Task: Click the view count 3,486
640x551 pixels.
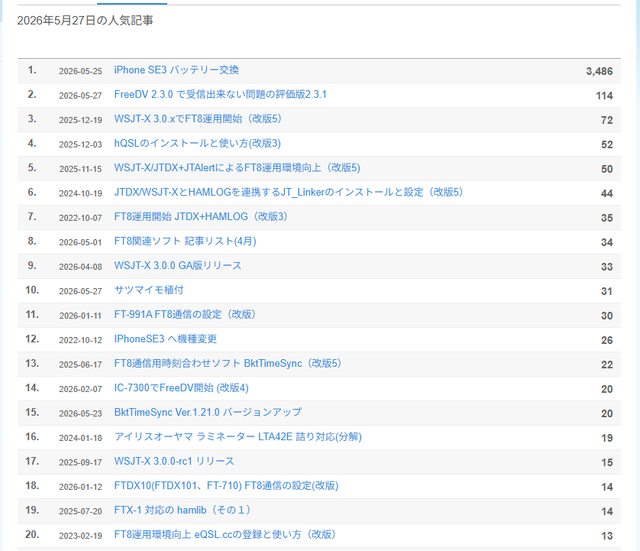Action: (x=599, y=71)
